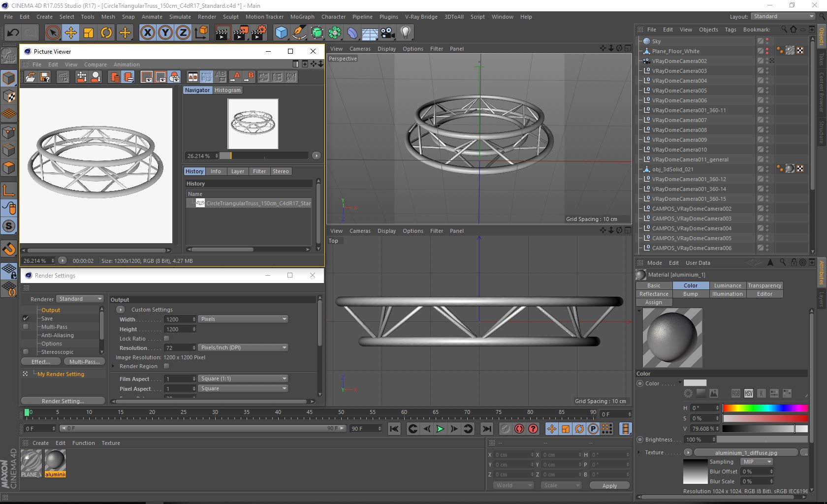Add a Cube primitive object
Screen dimensions: 827x504
(x=281, y=33)
